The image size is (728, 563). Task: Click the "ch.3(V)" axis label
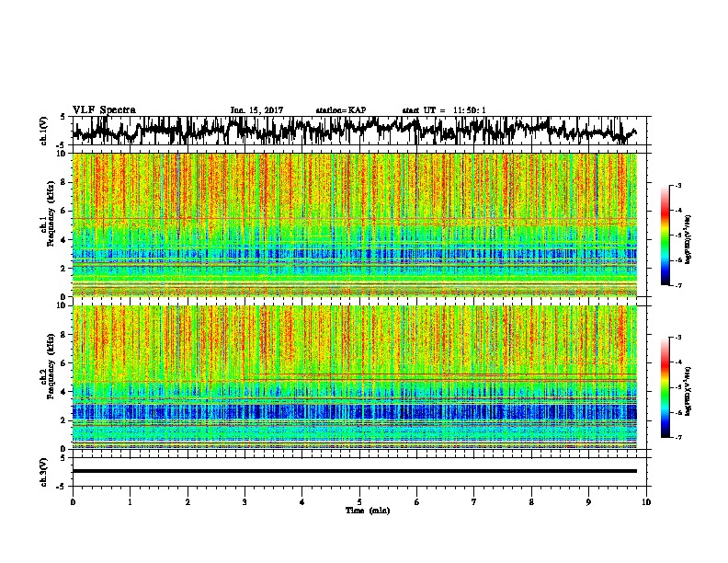click(43, 472)
